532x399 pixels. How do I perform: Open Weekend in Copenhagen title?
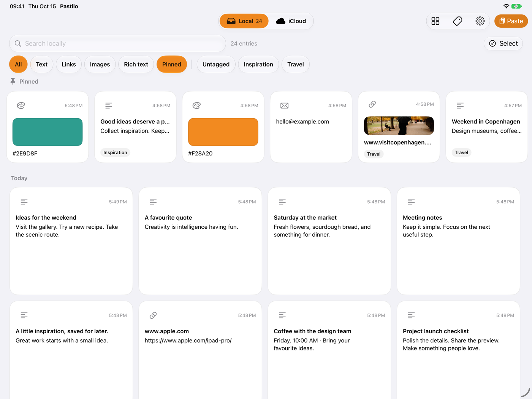[x=486, y=122]
